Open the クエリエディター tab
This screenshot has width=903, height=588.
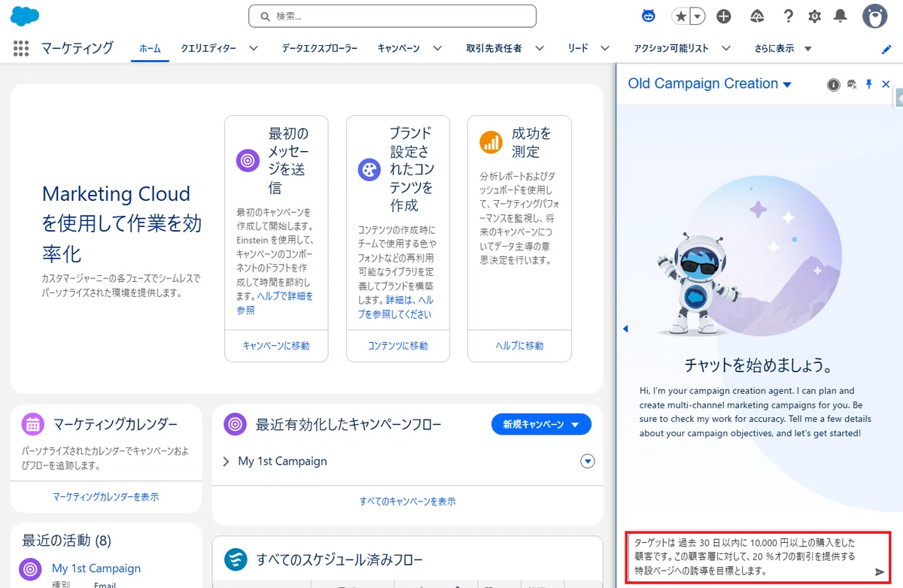click(208, 48)
